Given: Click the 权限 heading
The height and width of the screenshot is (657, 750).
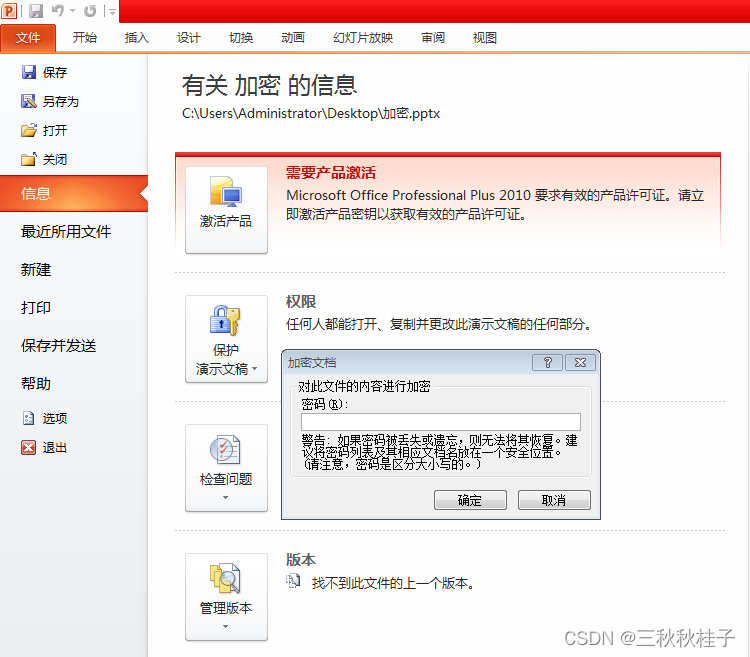Looking at the screenshot, I should point(301,302).
